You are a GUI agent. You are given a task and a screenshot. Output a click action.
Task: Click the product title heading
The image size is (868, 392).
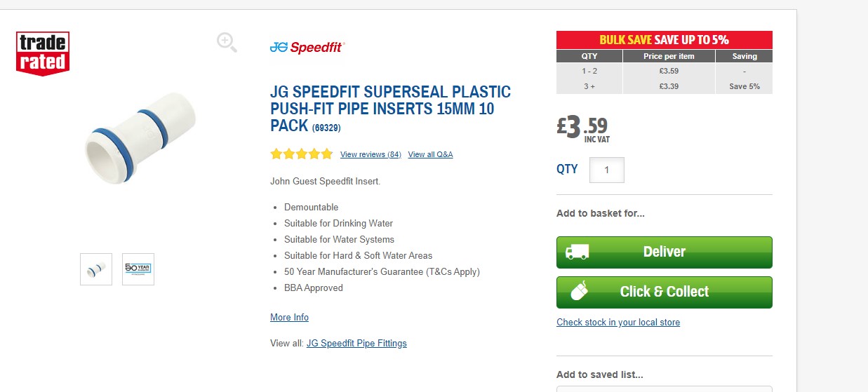click(x=390, y=109)
